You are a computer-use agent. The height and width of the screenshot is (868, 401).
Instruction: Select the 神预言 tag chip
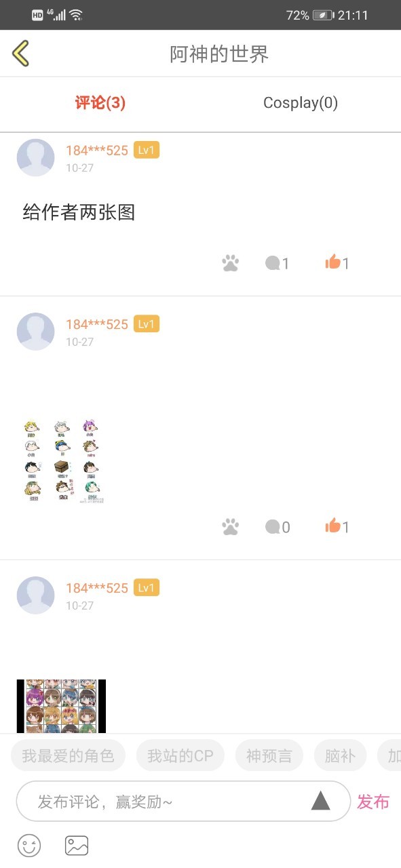[x=269, y=755]
